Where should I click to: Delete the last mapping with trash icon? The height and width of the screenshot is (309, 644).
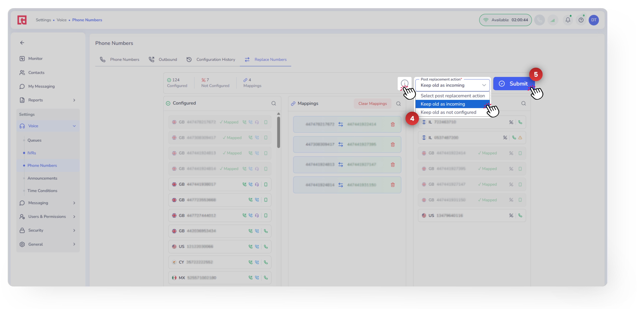393,185
